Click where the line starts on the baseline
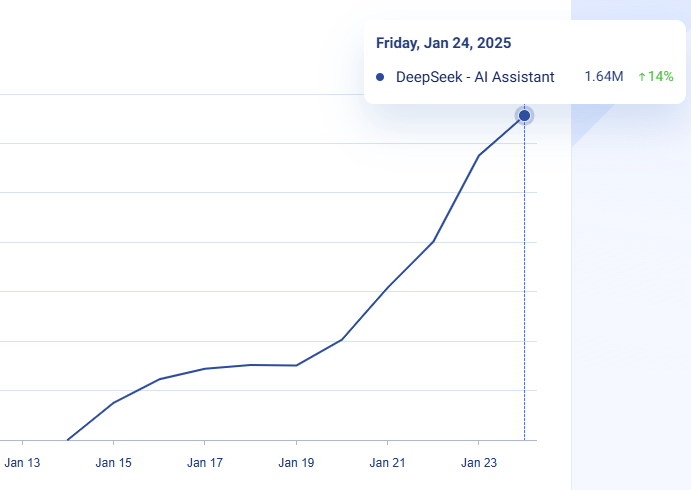Screen dimensions: 691x490 click(67, 440)
